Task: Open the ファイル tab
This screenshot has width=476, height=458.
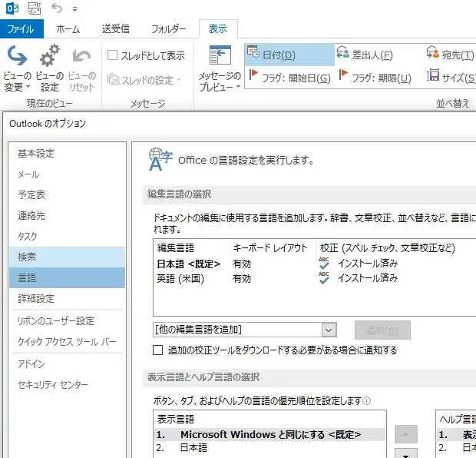Action: [x=21, y=29]
